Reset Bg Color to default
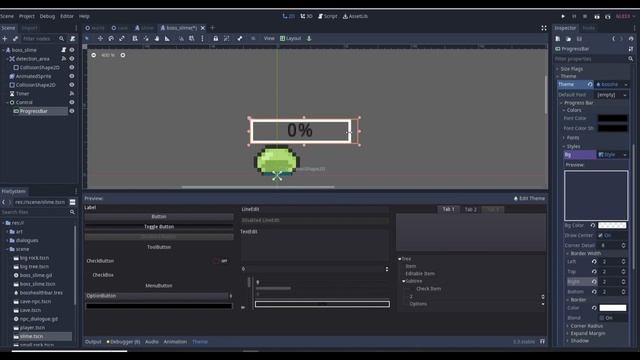Screen dimensions: 640x360 (x=593, y=225)
